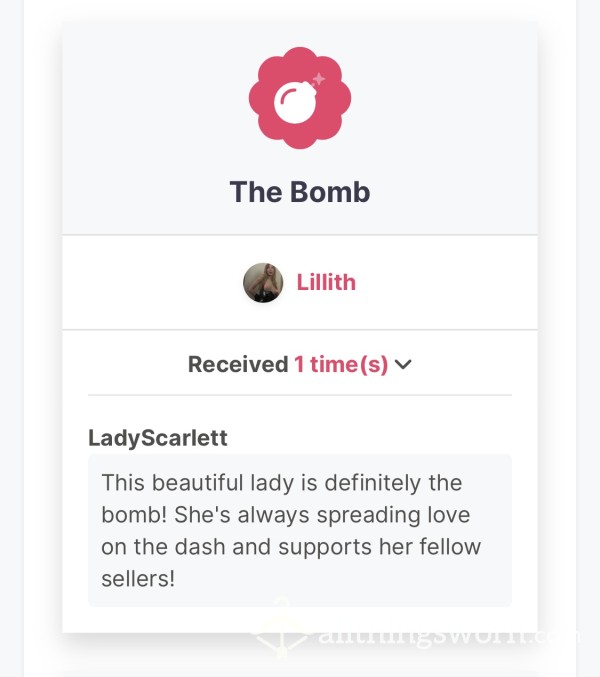600x677 pixels.
Task: Click the white row containing Lillith's name
Action: point(300,282)
